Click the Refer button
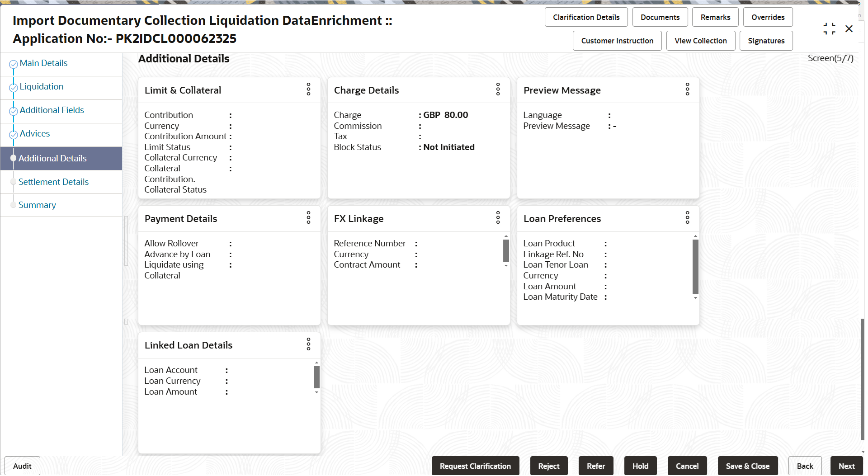The width and height of the screenshot is (868, 476). click(596, 466)
